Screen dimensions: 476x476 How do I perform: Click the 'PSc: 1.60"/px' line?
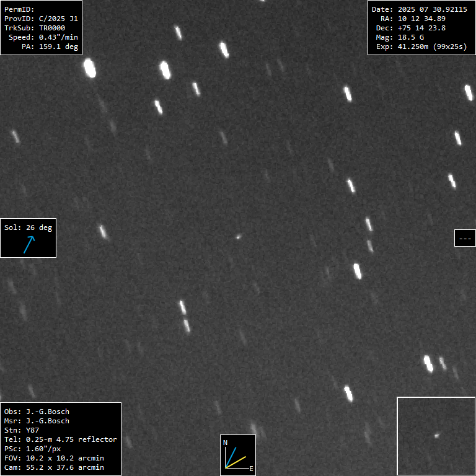pyautogui.click(x=32, y=449)
